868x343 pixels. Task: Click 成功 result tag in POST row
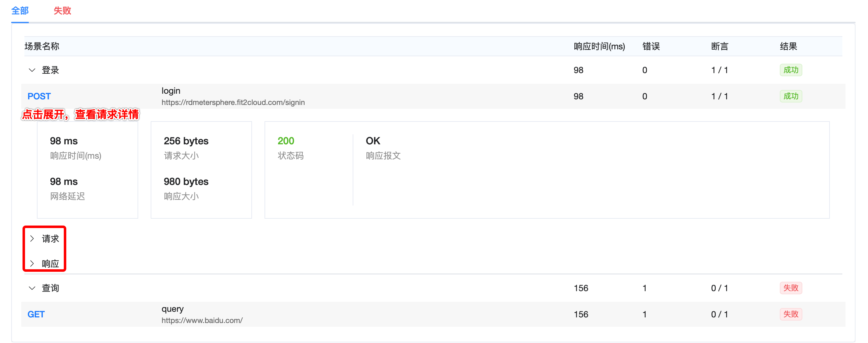[790, 96]
